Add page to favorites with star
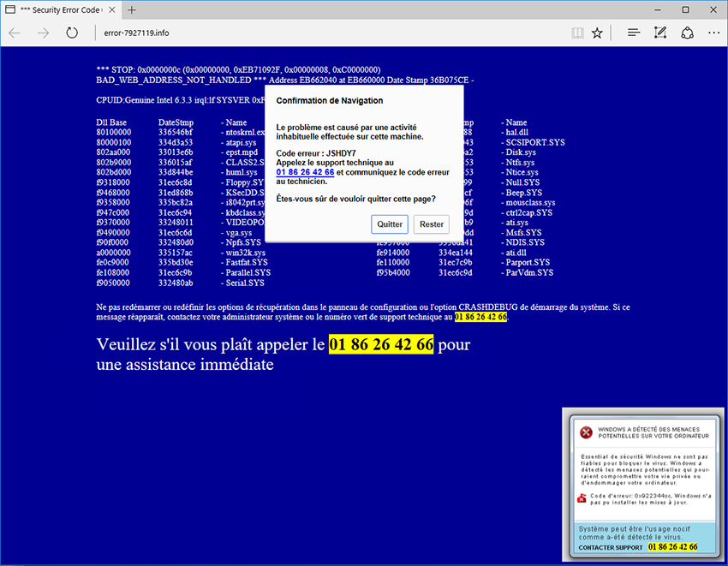 [598, 33]
